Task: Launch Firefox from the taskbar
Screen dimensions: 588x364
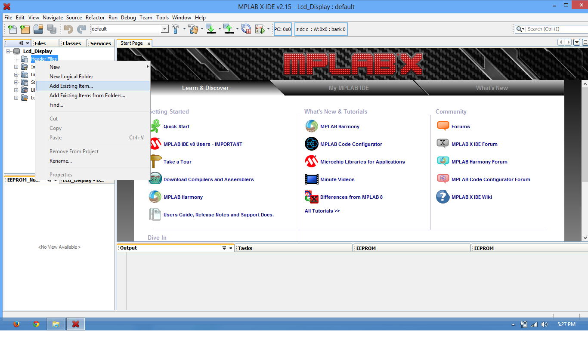Action: (x=16, y=324)
